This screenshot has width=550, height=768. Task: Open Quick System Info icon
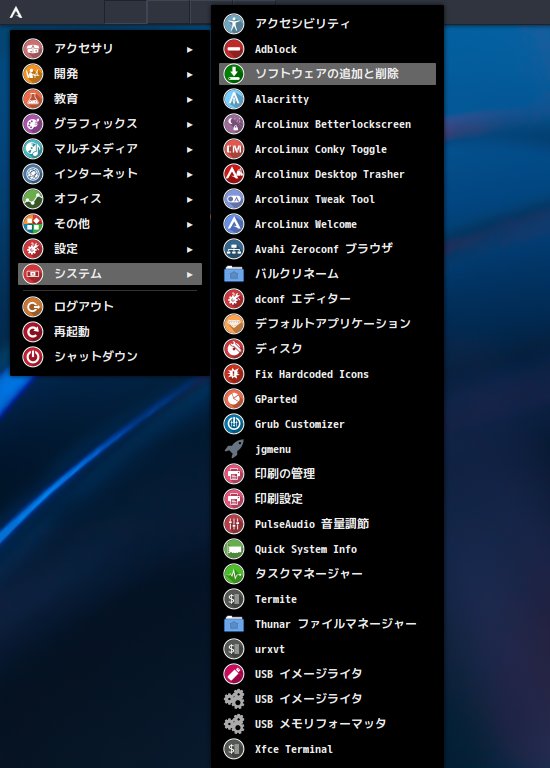coord(234,549)
